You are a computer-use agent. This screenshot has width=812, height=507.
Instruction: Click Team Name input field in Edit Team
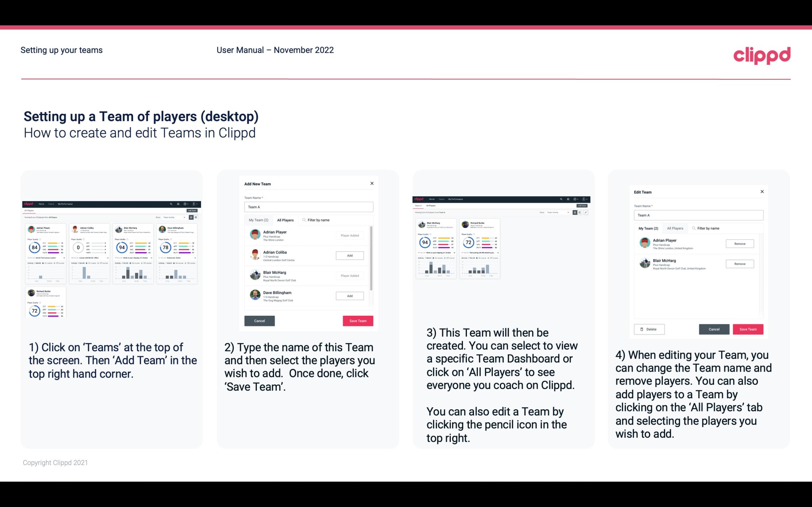(698, 215)
